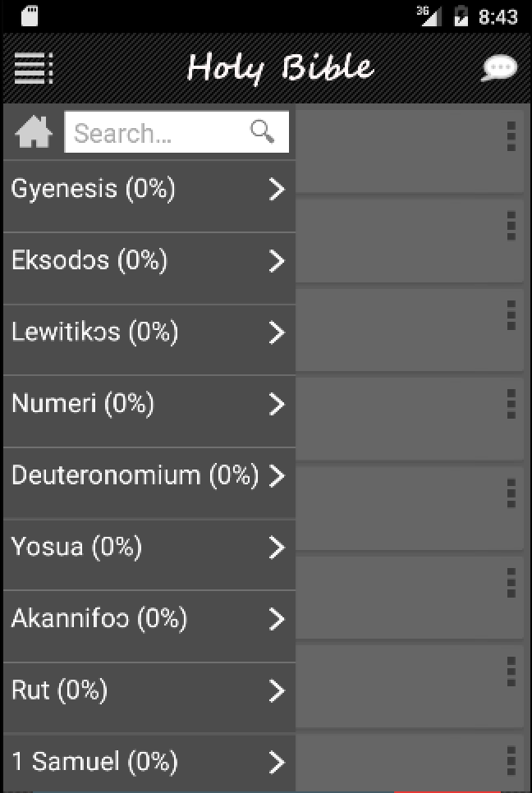This screenshot has width=532, height=793.
Task: Tap the battery status icon
Action: pos(461,16)
